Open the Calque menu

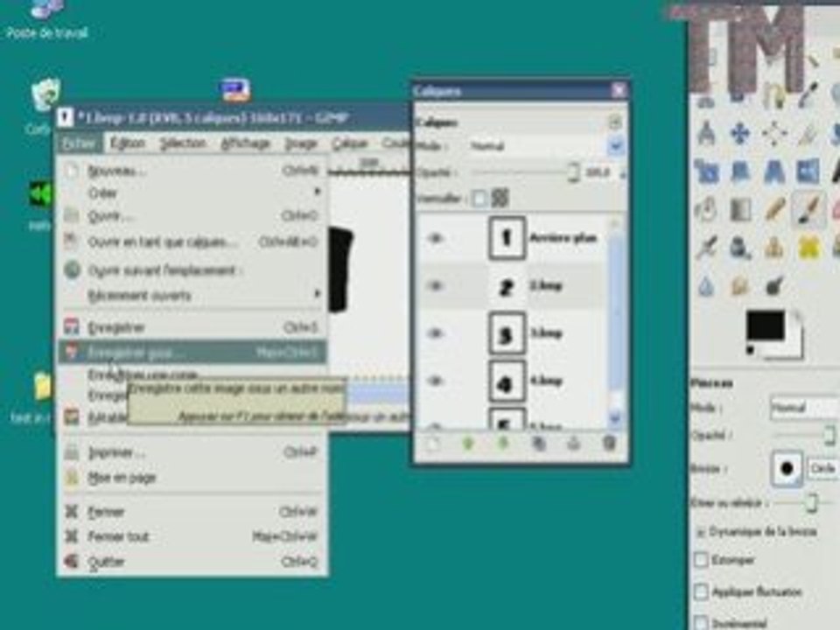pos(349,143)
